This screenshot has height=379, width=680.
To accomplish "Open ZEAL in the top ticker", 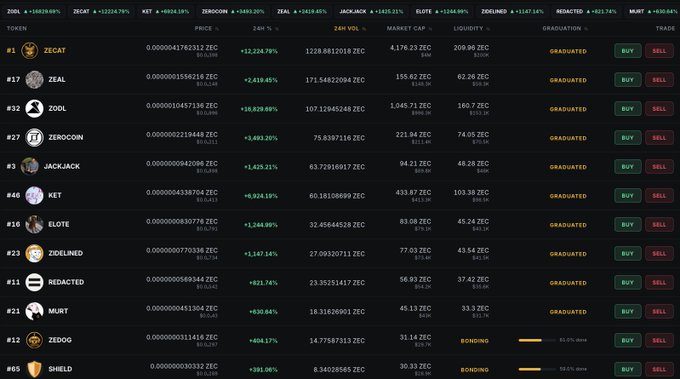I will pyautogui.click(x=302, y=12).
